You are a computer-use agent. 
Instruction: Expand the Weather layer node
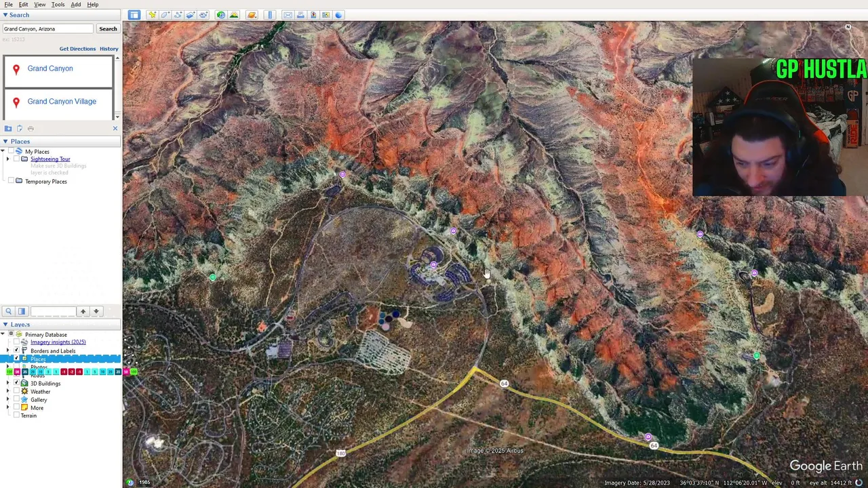click(x=8, y=391)
